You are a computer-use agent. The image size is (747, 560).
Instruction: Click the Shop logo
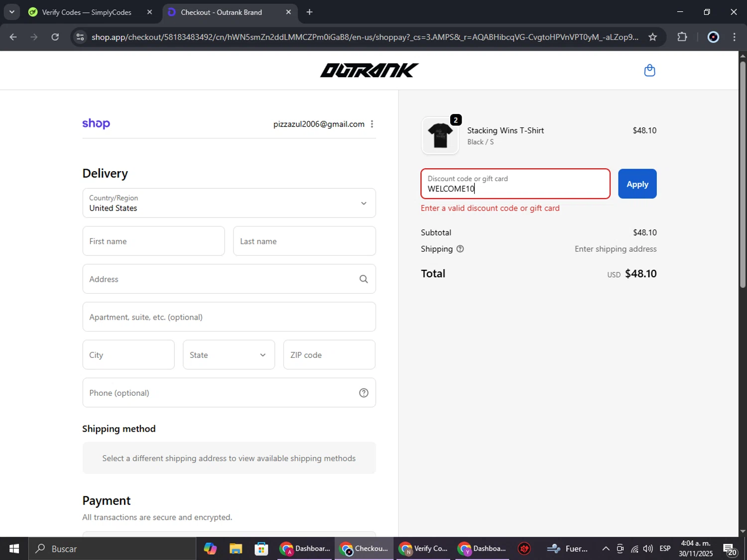[x=96, y=123]
